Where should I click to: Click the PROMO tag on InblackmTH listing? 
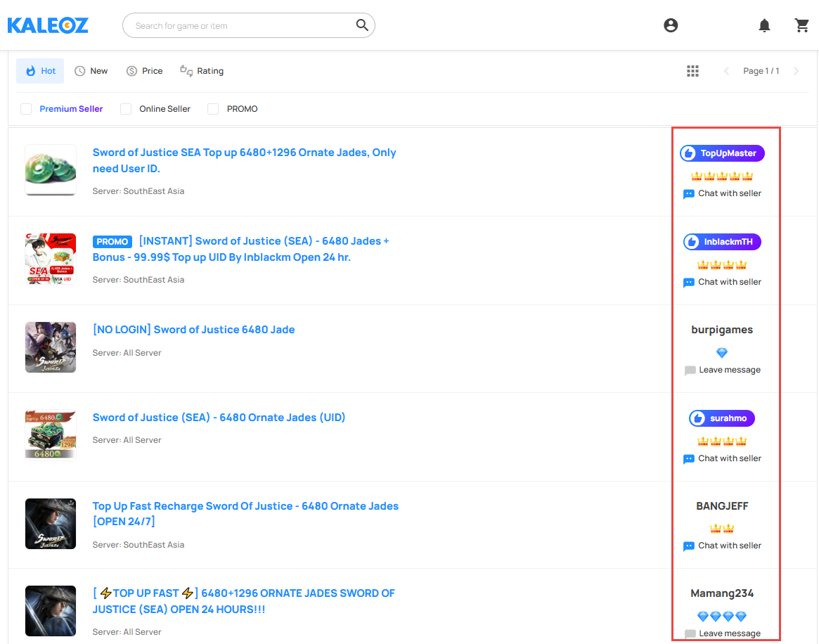tap(112, 242)
